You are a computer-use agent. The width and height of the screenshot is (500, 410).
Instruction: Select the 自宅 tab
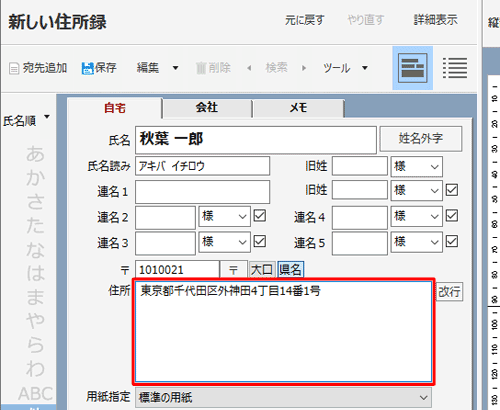tap(115, 108)
